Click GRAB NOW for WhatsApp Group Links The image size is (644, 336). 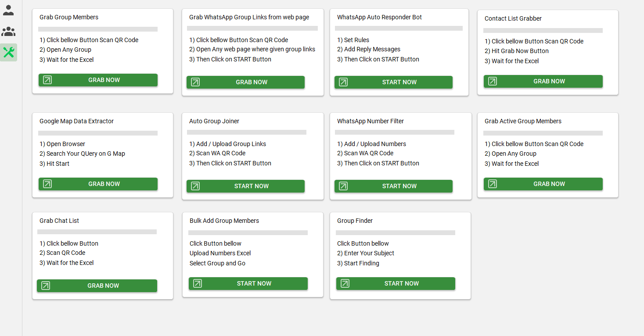coord(245,82)
